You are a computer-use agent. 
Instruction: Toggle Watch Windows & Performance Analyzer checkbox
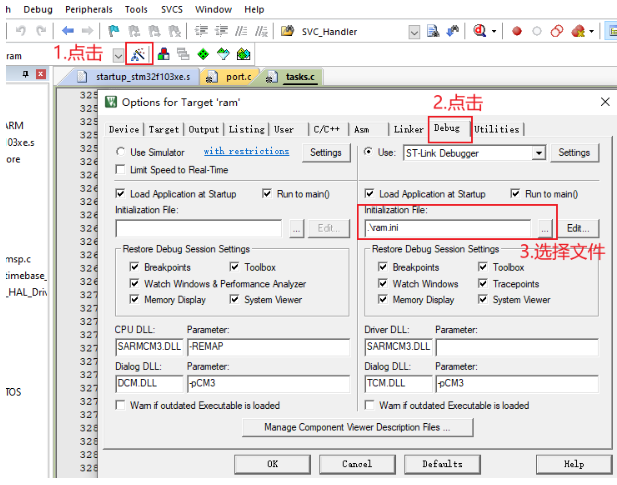[134, 283]
